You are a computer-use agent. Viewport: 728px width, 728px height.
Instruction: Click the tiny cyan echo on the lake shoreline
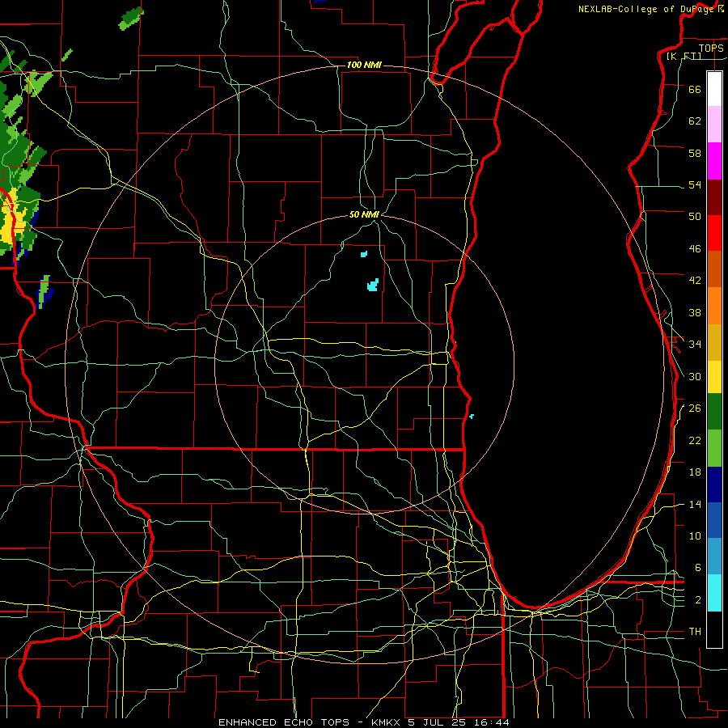[472, 417]
